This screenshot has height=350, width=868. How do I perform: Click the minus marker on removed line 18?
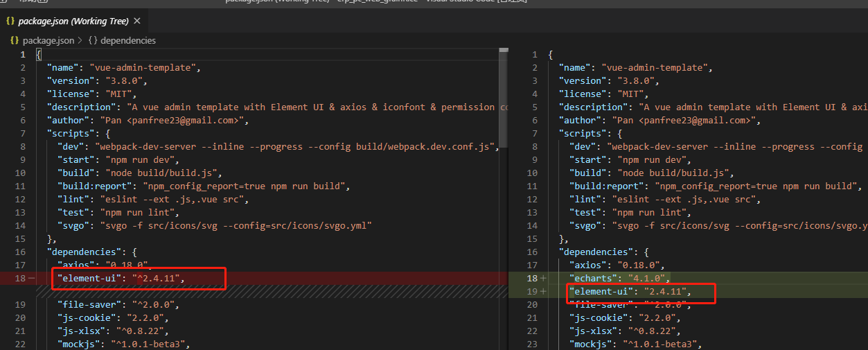[32, 278]
